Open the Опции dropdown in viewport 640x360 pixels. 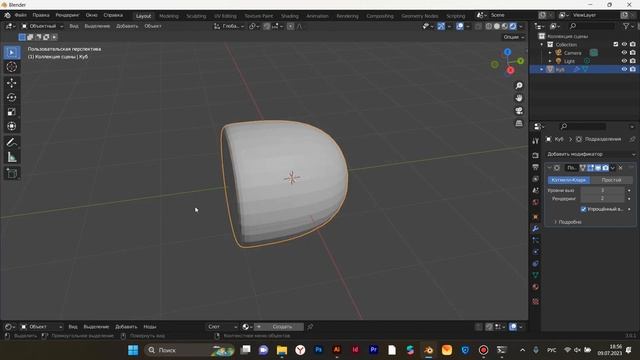click(513, 37)
